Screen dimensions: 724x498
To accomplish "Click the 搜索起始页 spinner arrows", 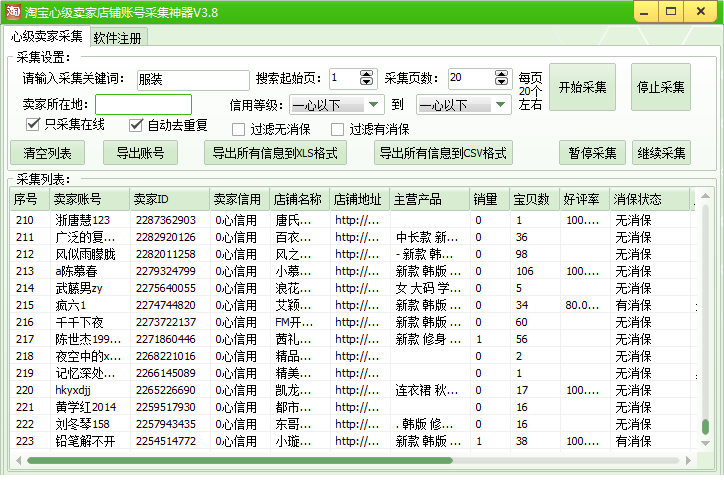I will (x=366, y=78).
